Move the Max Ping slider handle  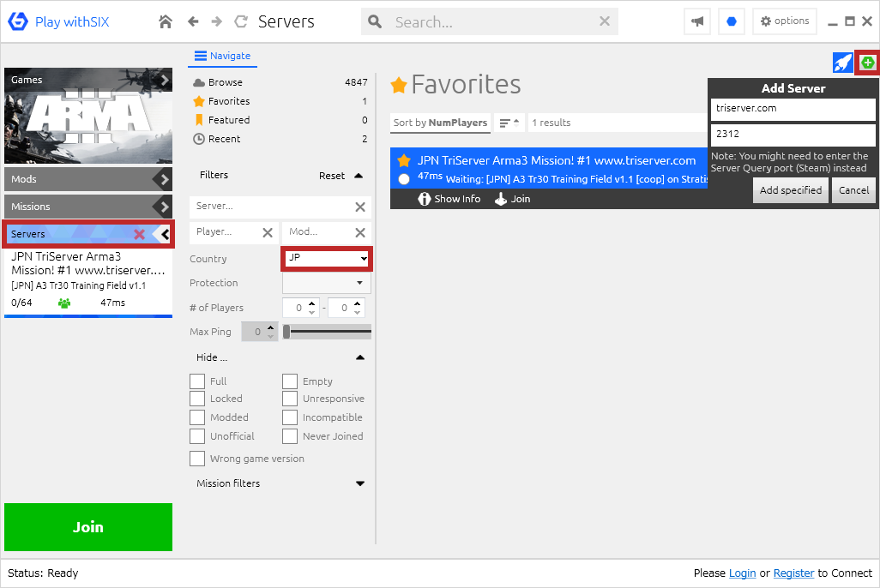coord(286,333)
